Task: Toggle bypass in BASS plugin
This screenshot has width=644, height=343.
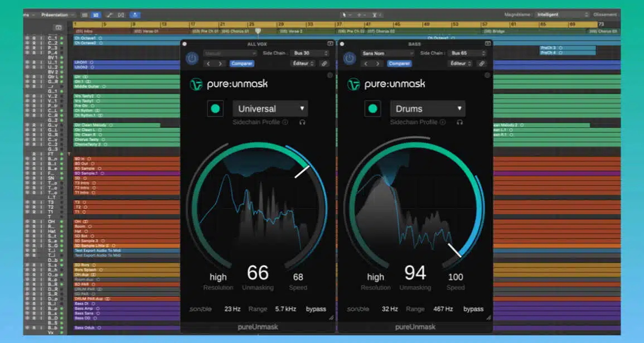Action: coord(473,310)
